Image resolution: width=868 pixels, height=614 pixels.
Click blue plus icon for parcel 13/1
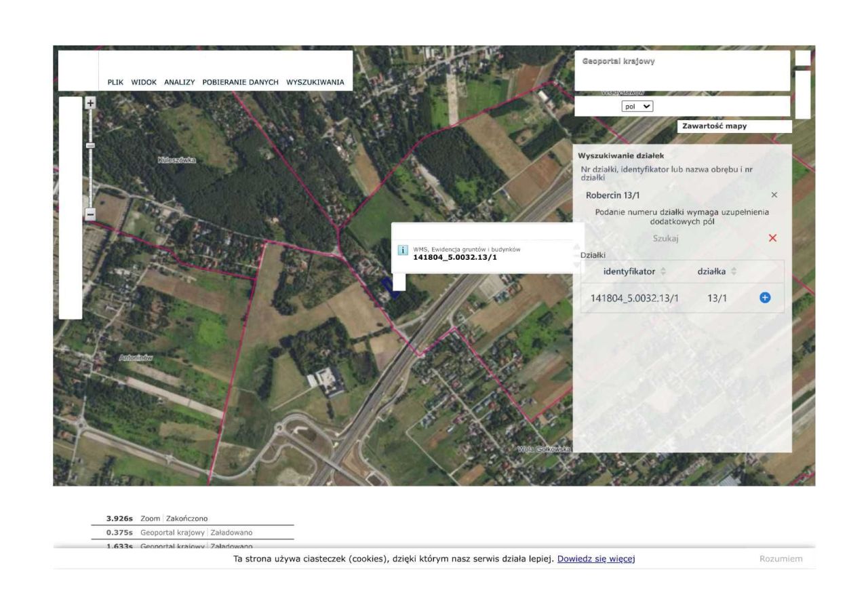point(765,297)
